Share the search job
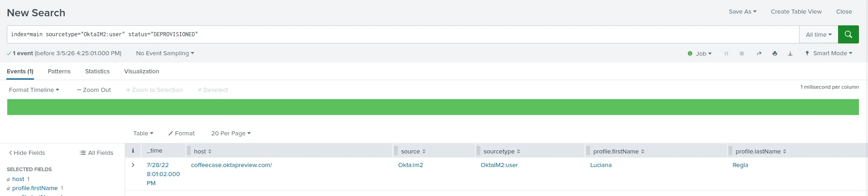Image resolution: width=868 pixels, height=196 pixels. tap(759, 53)
